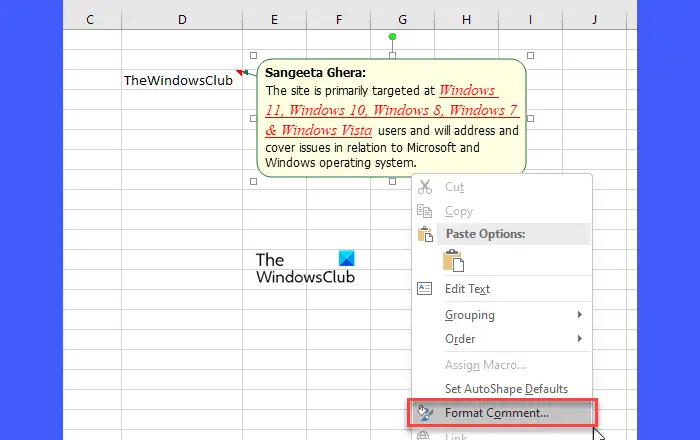Expand the Order submenu arrow
Screen dimensions: 700x440
tap(579, 339)
